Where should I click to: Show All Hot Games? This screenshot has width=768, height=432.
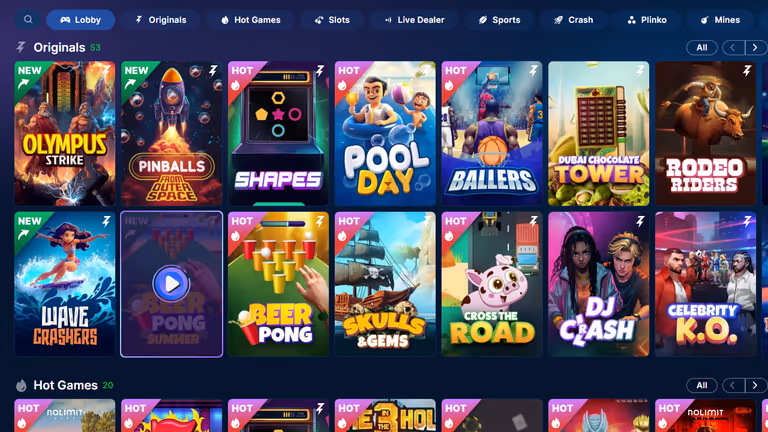(x=702, y=385)
